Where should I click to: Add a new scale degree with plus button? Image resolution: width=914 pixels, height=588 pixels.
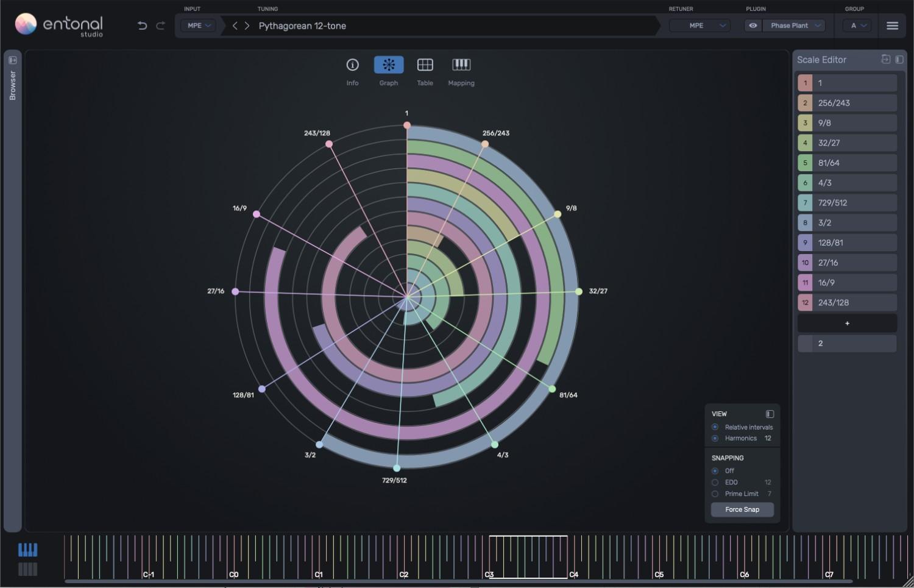point(847,324)
